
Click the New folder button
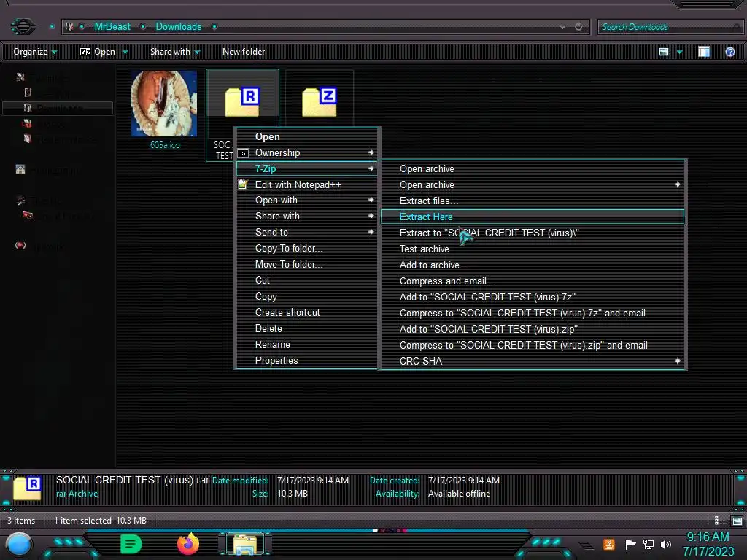click(244, 52)
